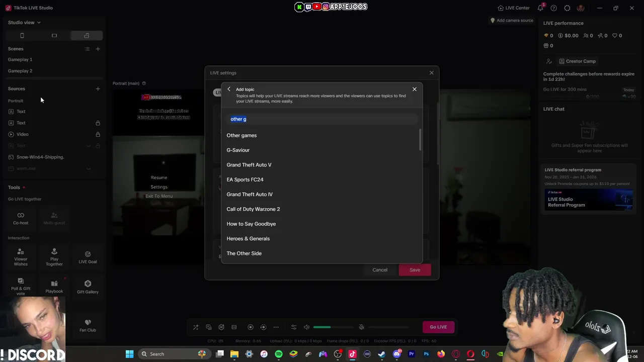Select the 'Other games' topic

click(242, 135)
